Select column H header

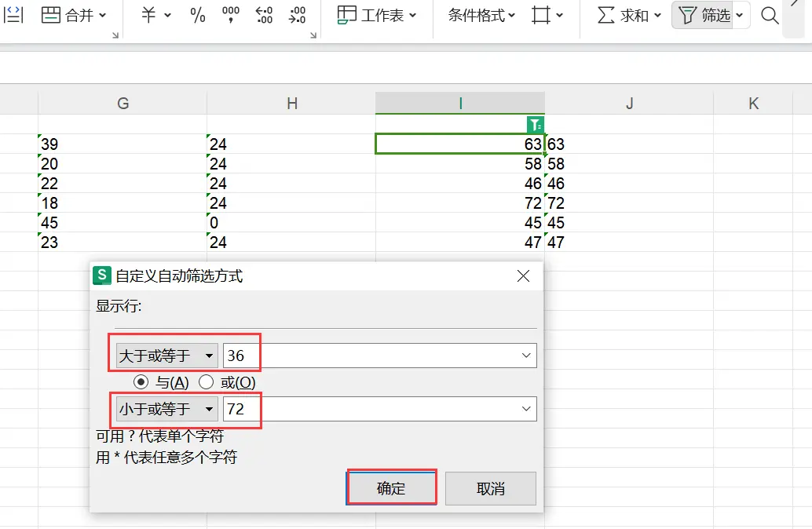(x=291, y=103)
